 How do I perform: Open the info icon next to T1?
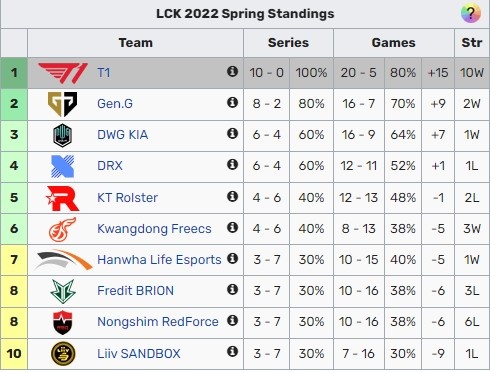coord(232,71)
